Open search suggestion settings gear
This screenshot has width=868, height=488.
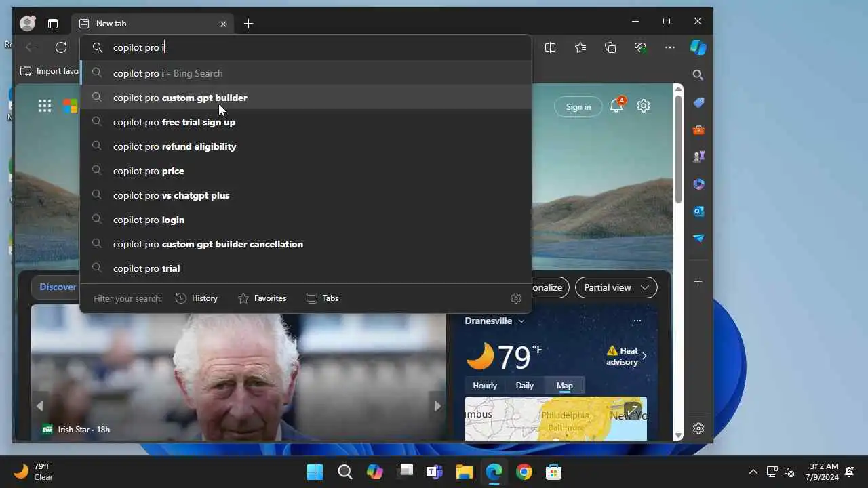(x=516, y=298)
